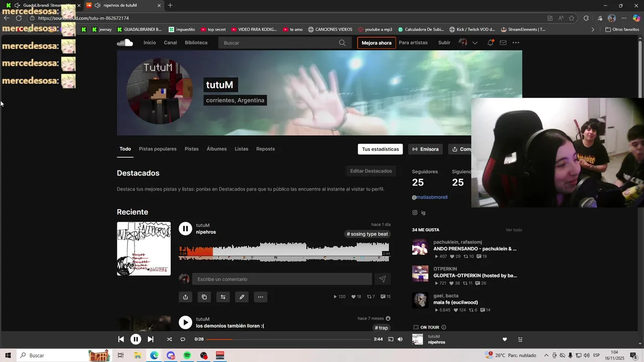Toggle shuffle in the player bar
The width and height of the screenshot is (644, 362).
[169, 339]
